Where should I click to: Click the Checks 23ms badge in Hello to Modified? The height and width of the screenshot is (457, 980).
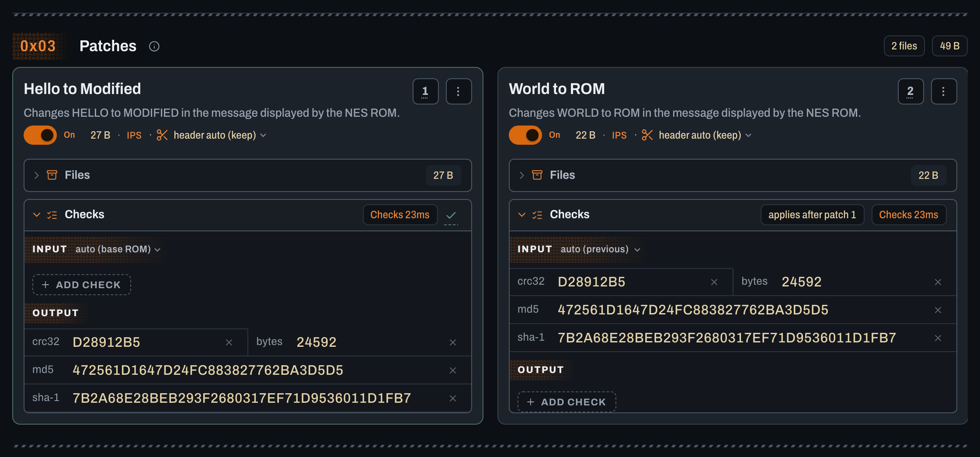[400, 215]
